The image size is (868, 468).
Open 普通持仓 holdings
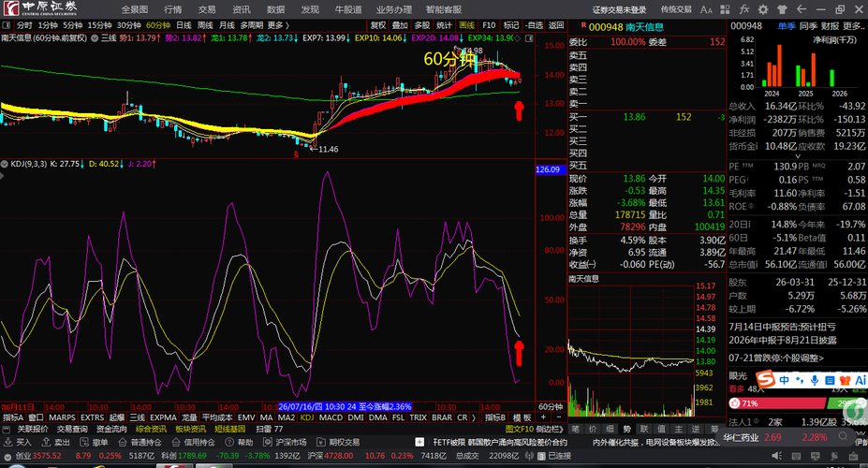(140, 442)
